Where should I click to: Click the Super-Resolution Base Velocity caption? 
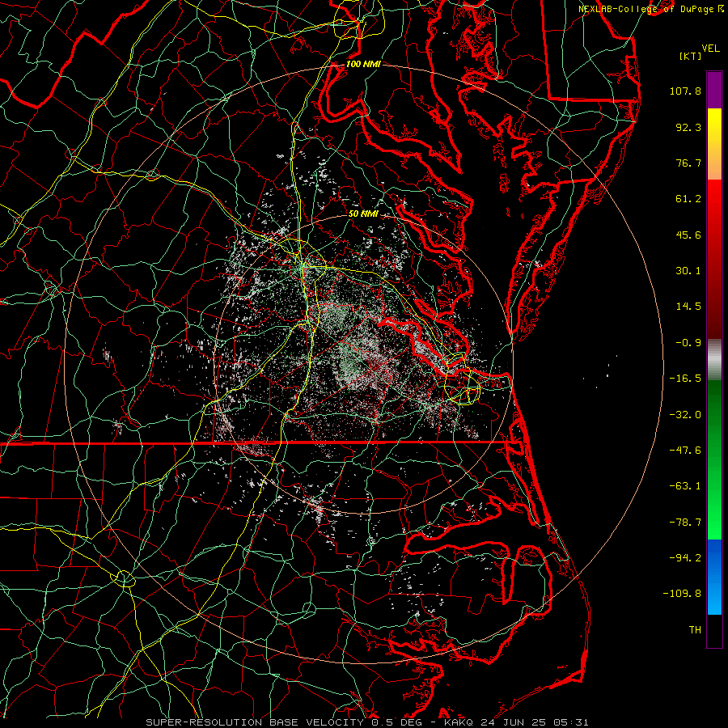pyautogui.click(x=367, y=722)
